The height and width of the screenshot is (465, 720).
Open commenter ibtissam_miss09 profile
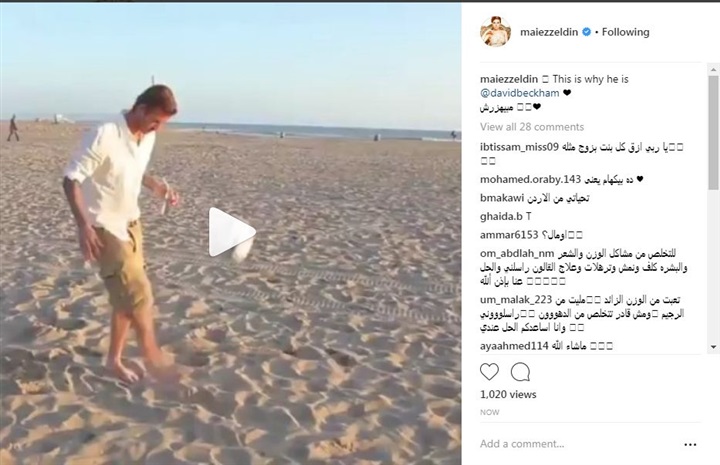click(519, 147)
